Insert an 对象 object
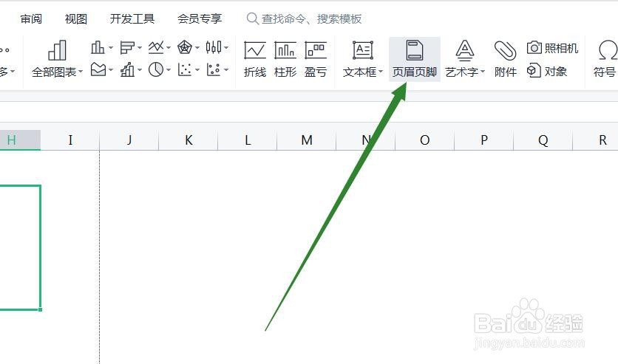This screenshot has height=364, width=618. point(547,71)
